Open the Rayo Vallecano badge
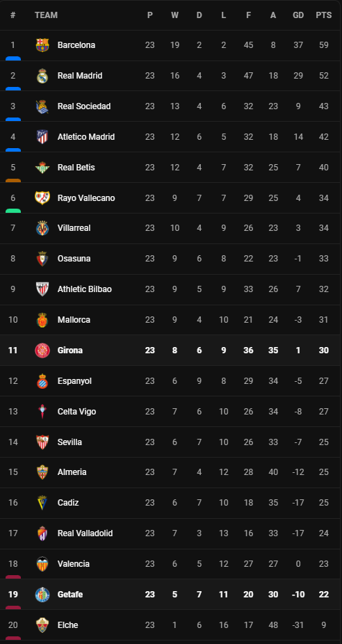 (42, 198)
